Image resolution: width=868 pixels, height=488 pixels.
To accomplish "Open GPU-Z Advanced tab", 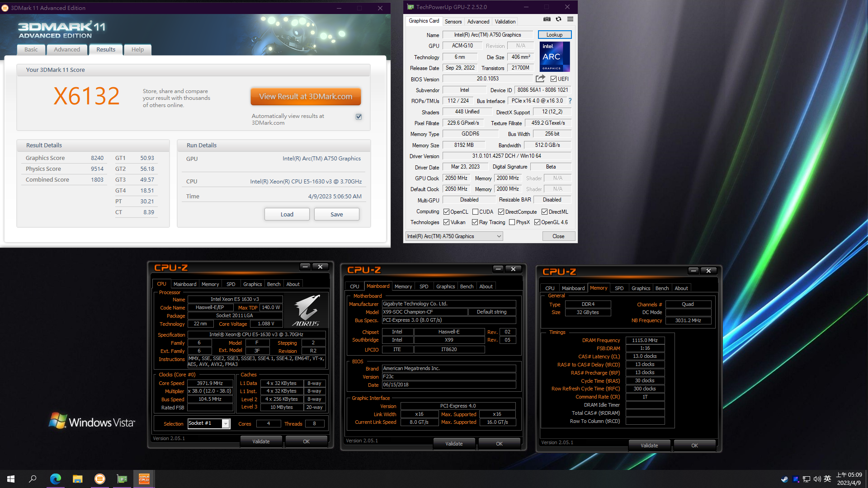I will 478,21.
